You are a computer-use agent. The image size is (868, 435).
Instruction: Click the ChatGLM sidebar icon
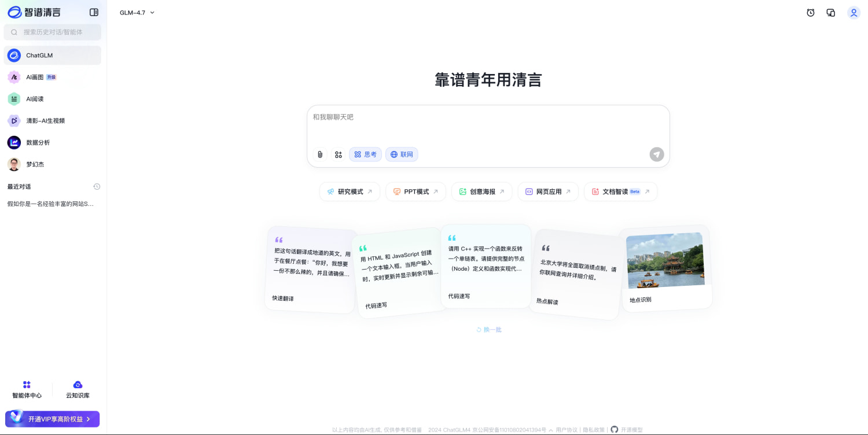coord(14,56)
